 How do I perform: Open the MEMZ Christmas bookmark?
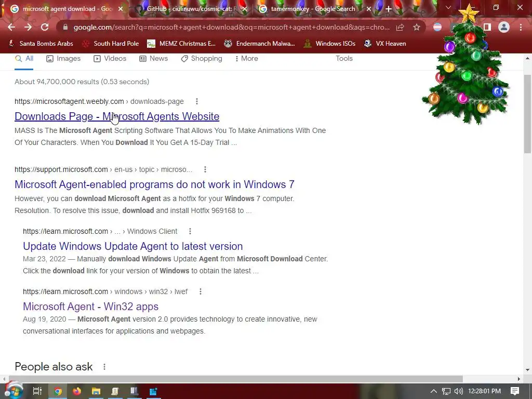pyautogui.click(x=181, y=44)
